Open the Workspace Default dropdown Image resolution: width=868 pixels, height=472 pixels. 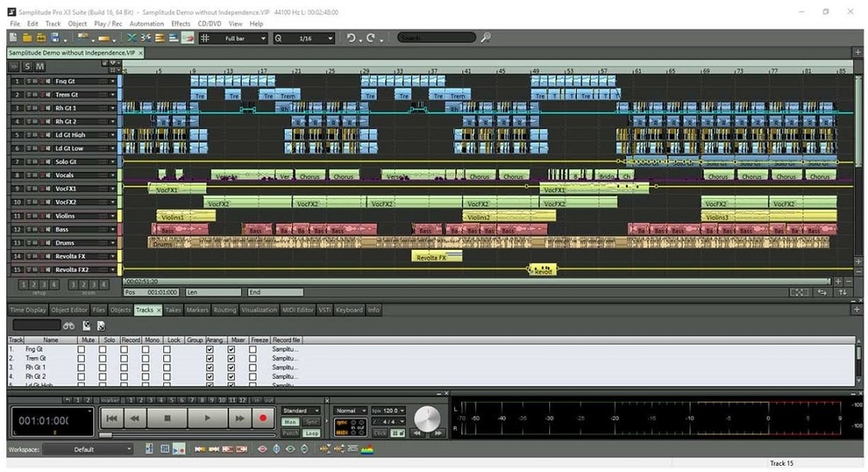coord(89,450)
